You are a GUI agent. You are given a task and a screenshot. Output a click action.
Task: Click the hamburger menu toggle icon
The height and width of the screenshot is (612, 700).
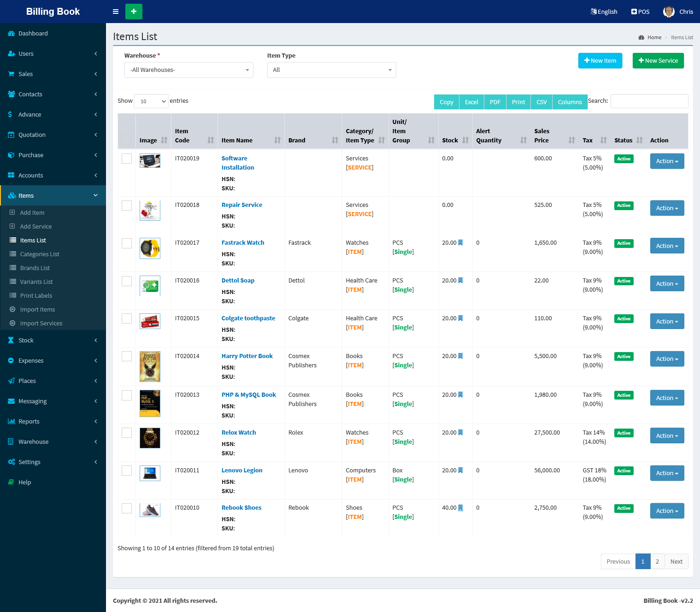[116, 12]
